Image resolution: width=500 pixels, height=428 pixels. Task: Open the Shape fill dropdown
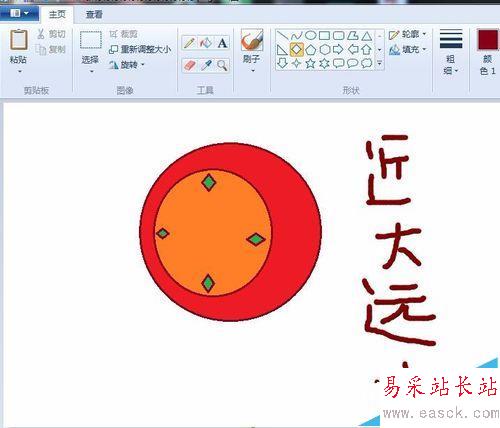tap(407, 50)
